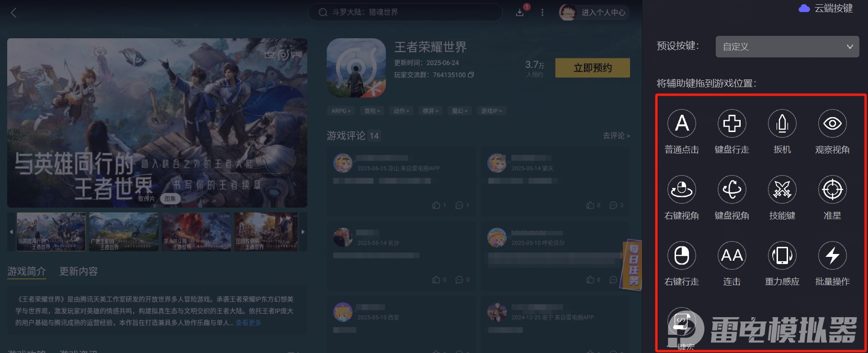Select the 批量操作 lightning icon
This screenshot has height=353, width=868.
click(833, 255)
